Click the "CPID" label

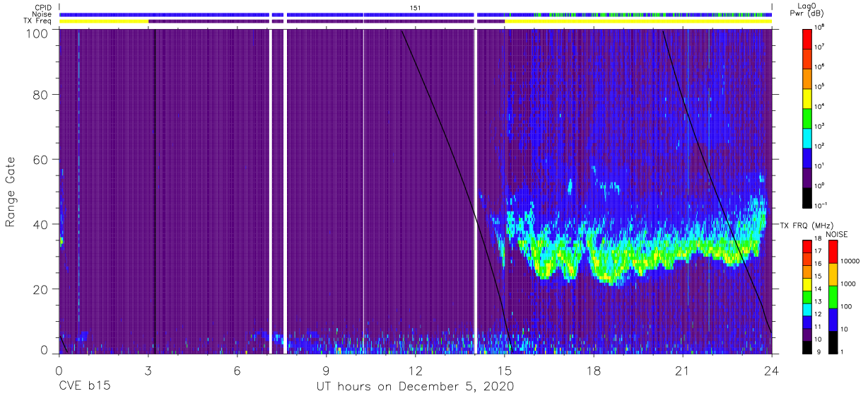[43, 7]
